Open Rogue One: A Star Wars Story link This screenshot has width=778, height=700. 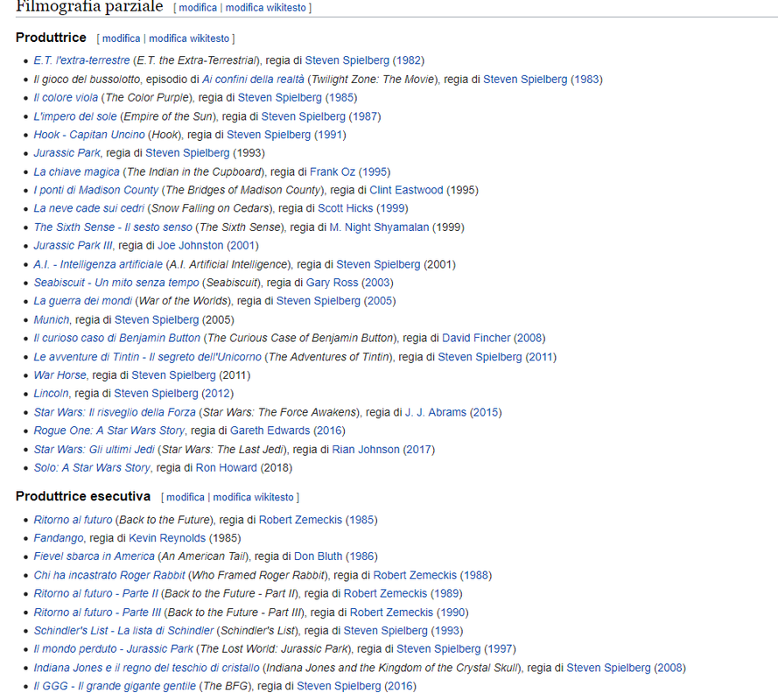(x=109, y=430)
